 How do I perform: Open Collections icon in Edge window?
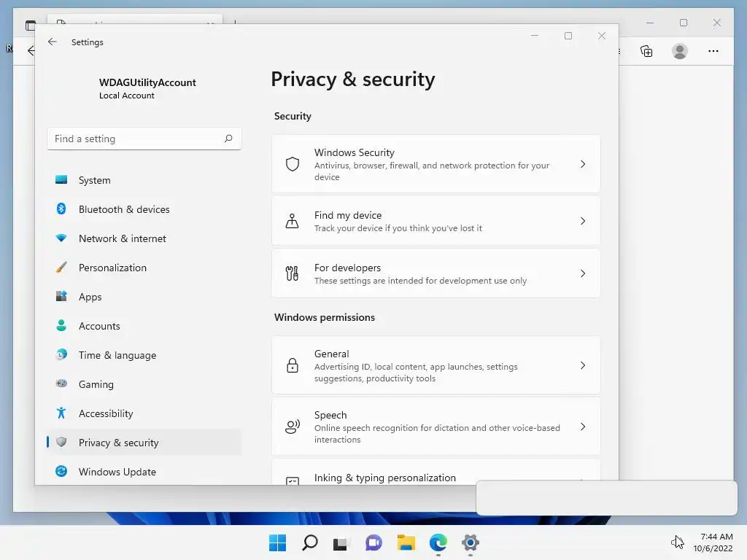click(x=646, y=51)
